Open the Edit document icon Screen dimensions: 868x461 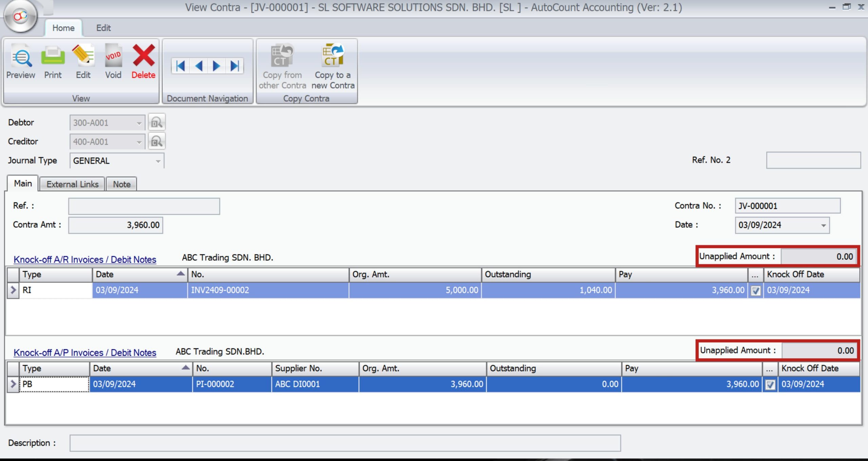point(83,61)
